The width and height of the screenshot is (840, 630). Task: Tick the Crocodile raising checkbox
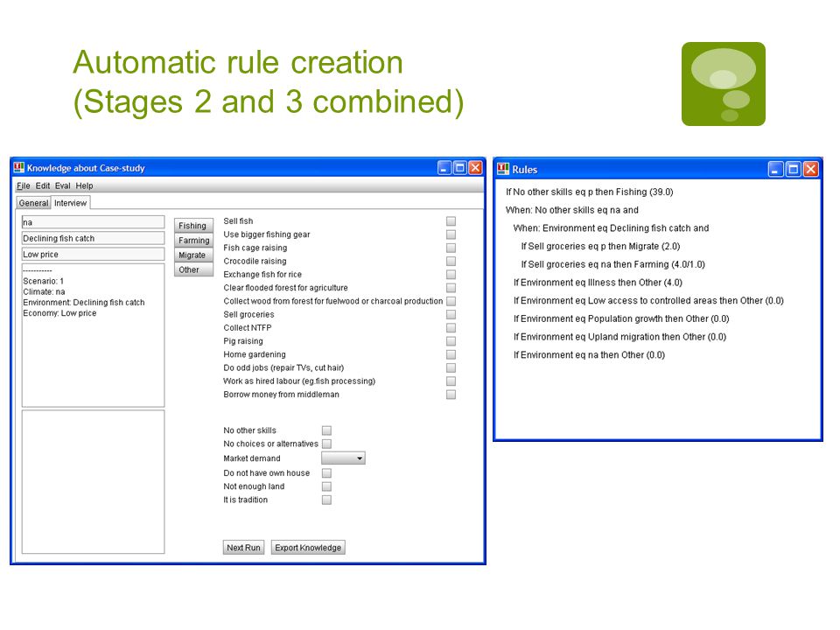[451, 262]
